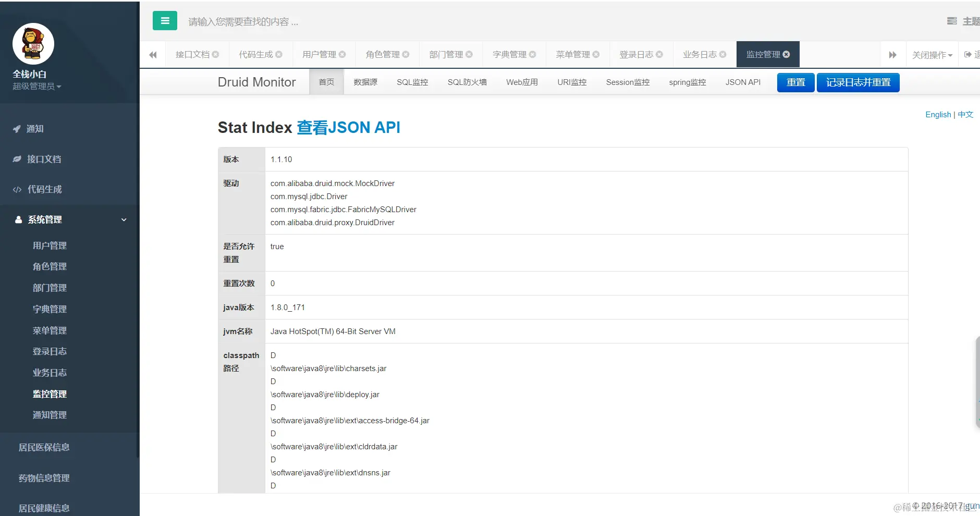980x516 pixels.
Task: Open Druid Session监控 tab
Action: (628, 82)
